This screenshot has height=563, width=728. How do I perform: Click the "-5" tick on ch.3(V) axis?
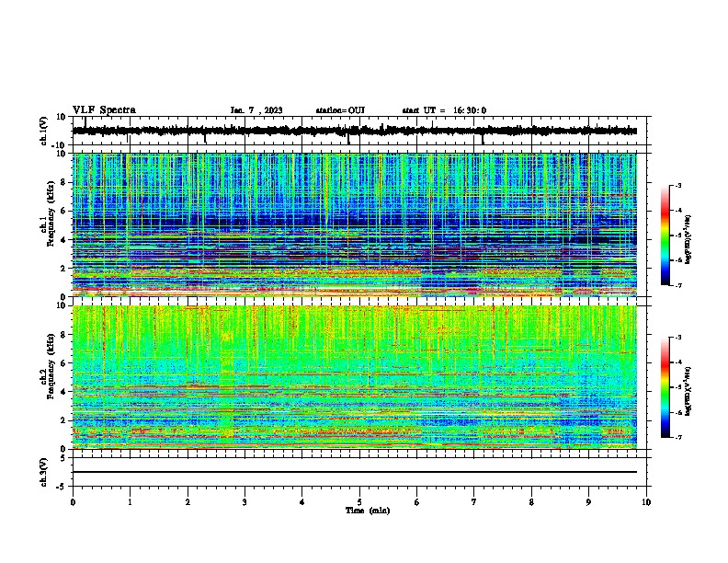point(63,487)
